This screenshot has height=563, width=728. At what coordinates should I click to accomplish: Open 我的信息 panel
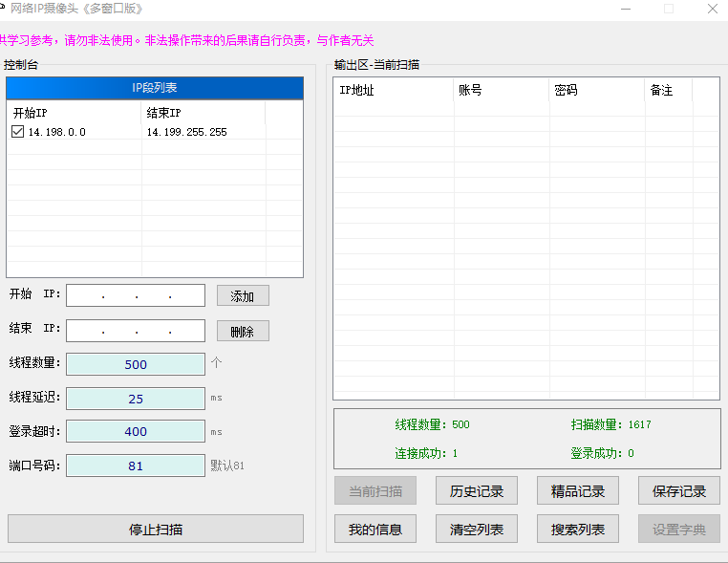pyautogui.click(x=375, y=529)
